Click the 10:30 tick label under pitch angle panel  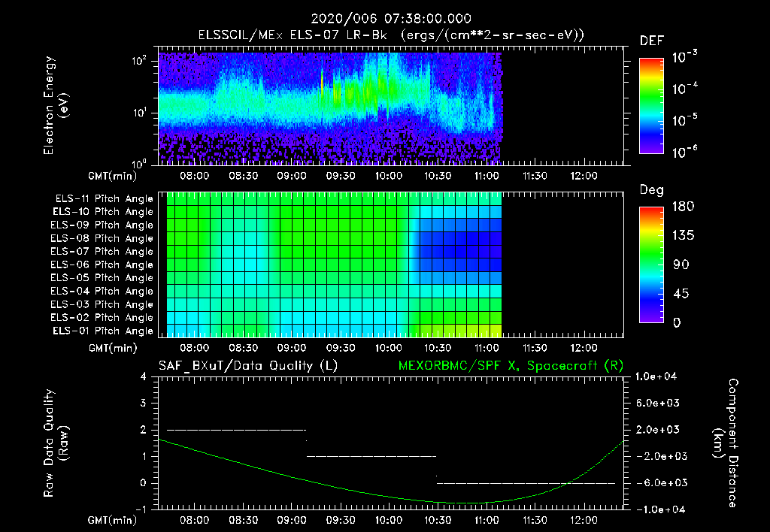point(438,348)
